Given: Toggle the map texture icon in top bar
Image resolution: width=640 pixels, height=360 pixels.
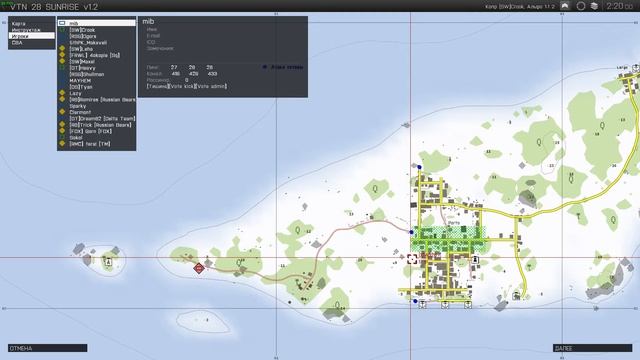Looking at the screenshot, I should (x=564, y=6).
